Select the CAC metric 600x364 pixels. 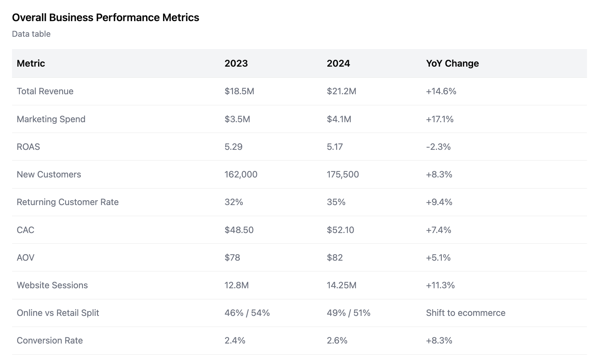tap(26, 230)
